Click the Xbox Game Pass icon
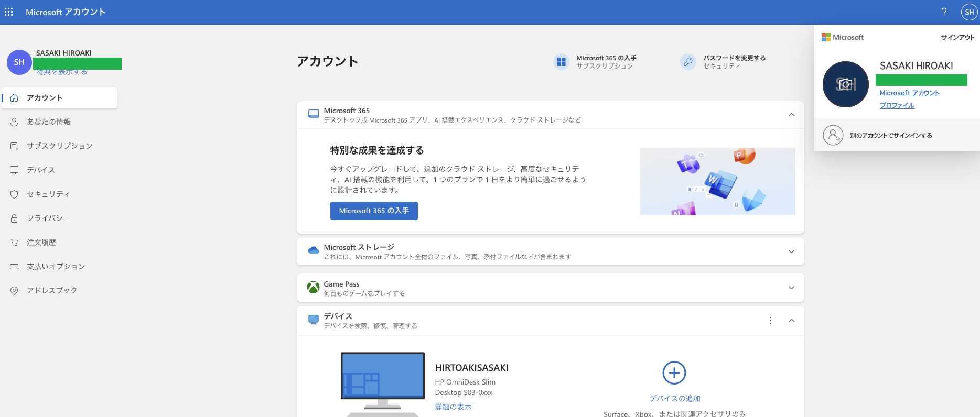The image size is (980, 417). pyautogui.click(x=314, y=288)
